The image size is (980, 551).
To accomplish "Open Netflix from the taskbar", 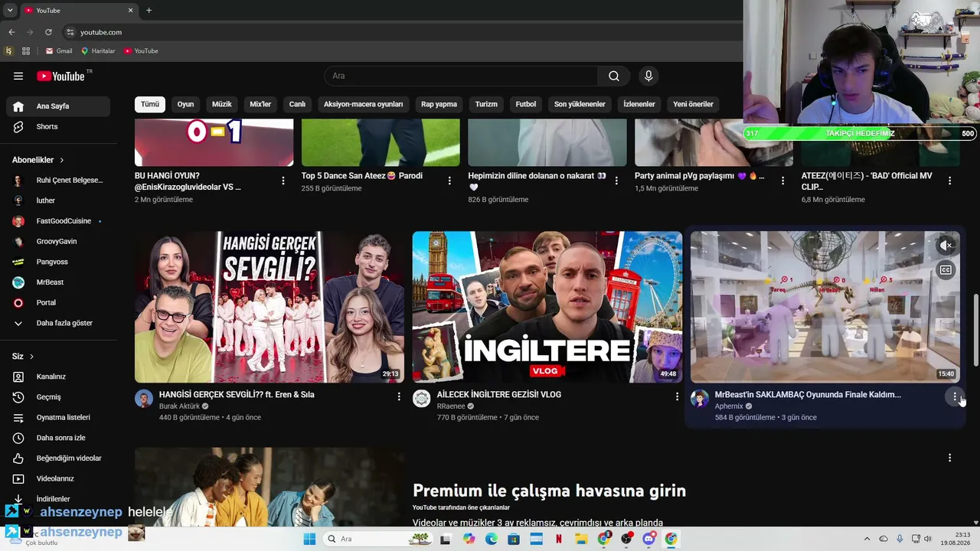I will pyautogui.click(x=559, y=539).
